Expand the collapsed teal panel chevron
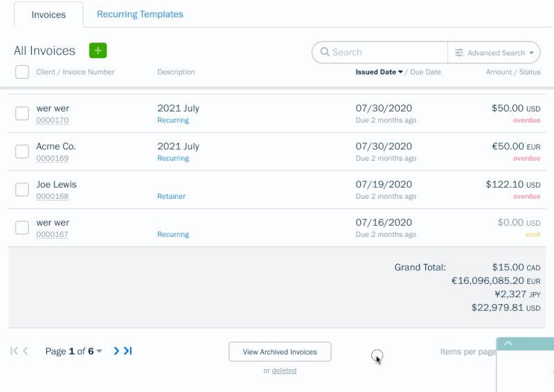The image size is (554, 392). [x=508, y=344]
